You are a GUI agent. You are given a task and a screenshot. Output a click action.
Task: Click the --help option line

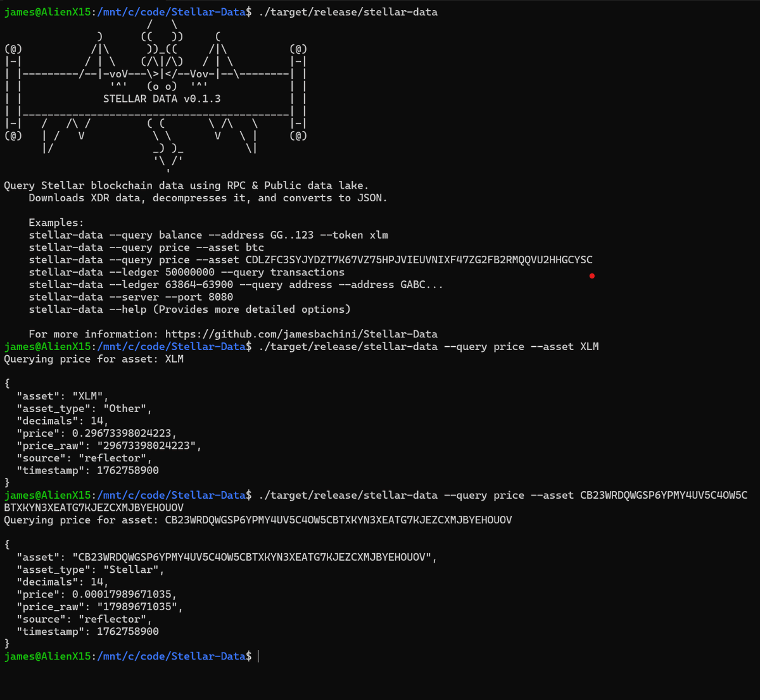click(x=190, y=309)
